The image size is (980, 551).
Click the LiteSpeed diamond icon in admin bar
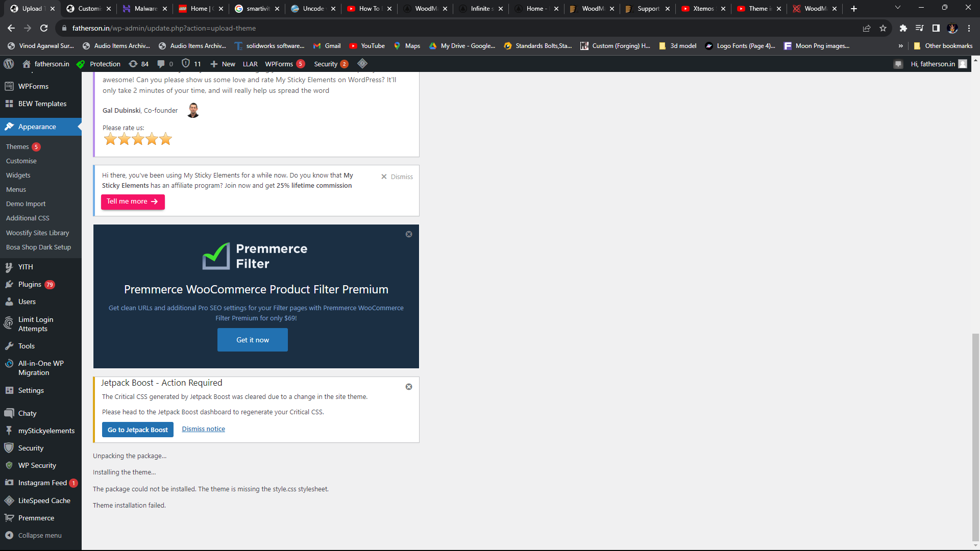tap(362, 64)
